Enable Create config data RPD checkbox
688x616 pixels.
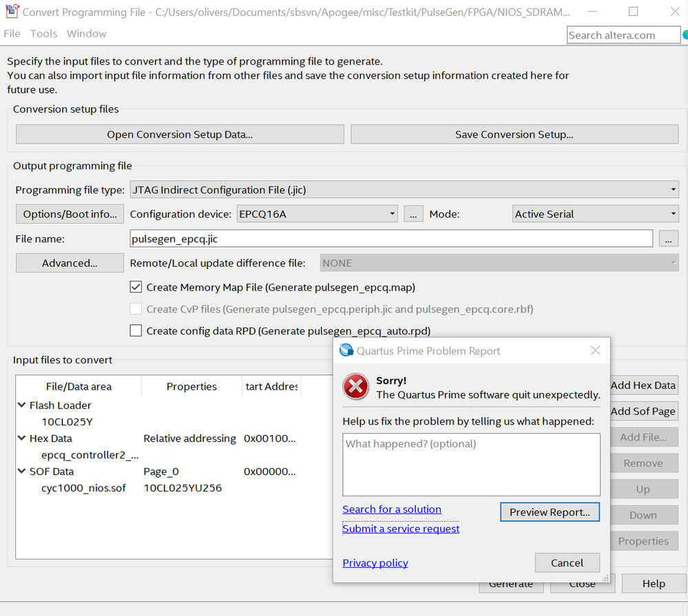tap(136, 330)
